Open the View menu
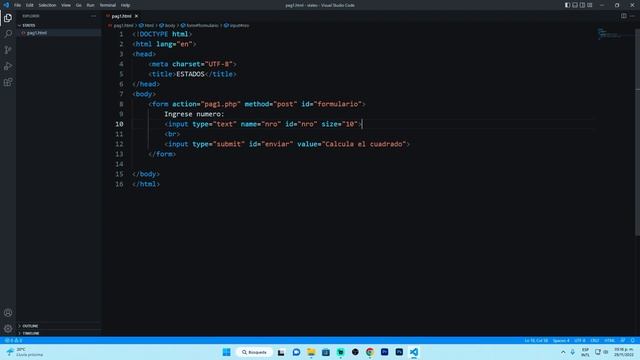This screenshot has width=640, height=360. coord(66,5)
